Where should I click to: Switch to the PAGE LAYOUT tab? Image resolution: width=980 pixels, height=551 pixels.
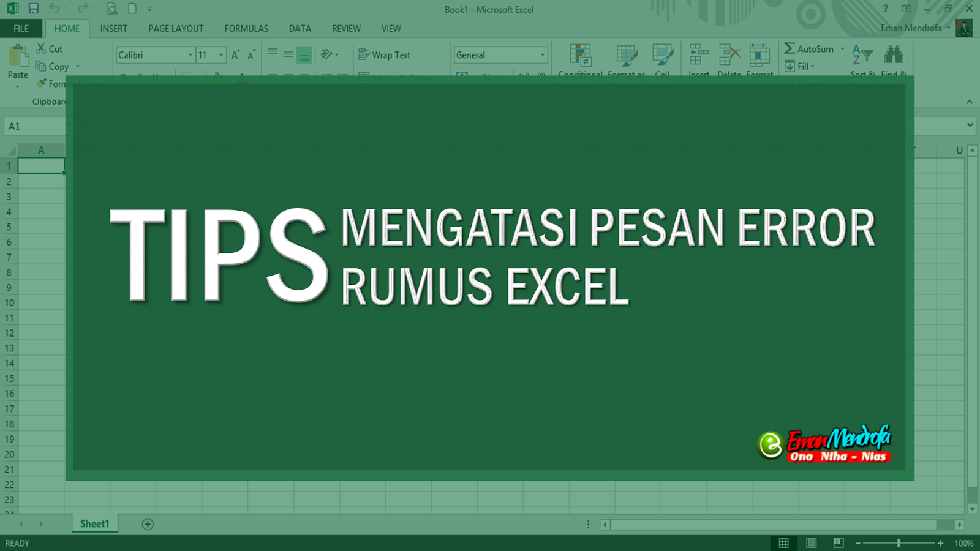tap(176, 28)
